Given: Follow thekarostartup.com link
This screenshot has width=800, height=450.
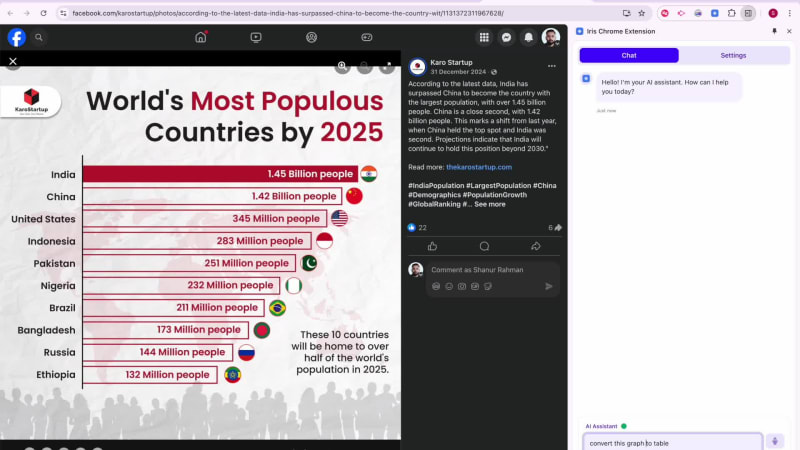Looking at the screenshot, I should tap(479, 167).
